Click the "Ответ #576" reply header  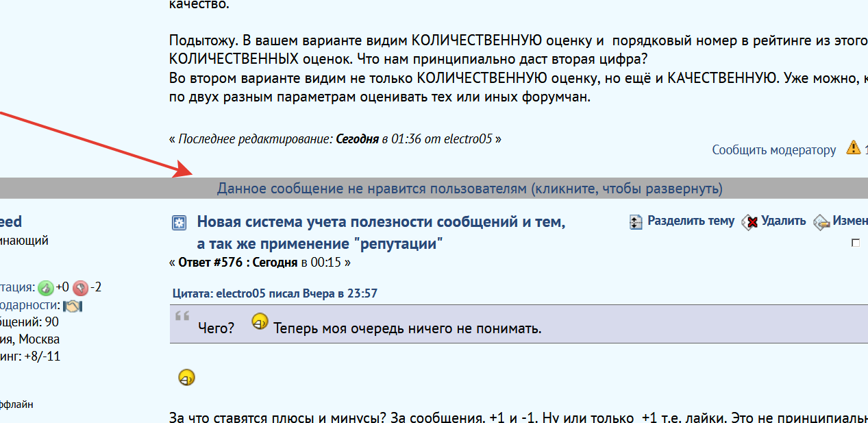[x=214, y=262]
